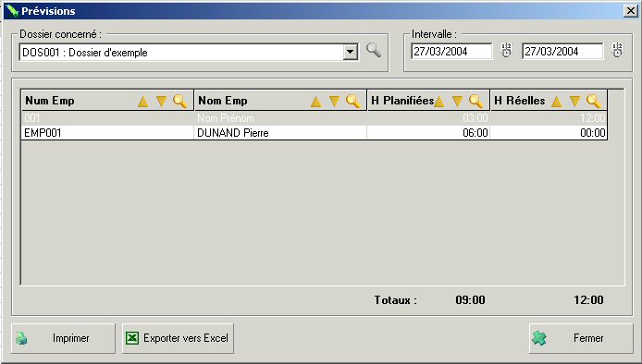Viewport: 642px width, 364px height.
Task: Click real hours cell 00:00
Action: [549, 132]
